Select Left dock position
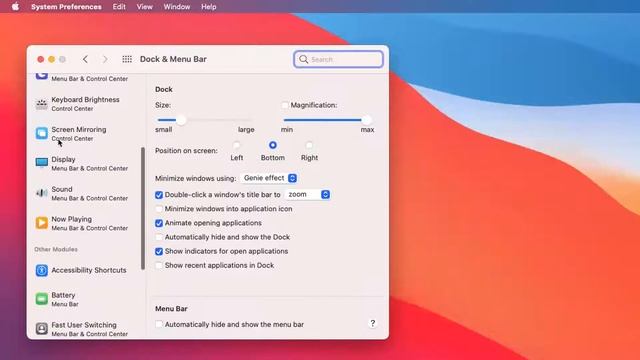Viewport: 640px width, 360px height. pos(236,145)
